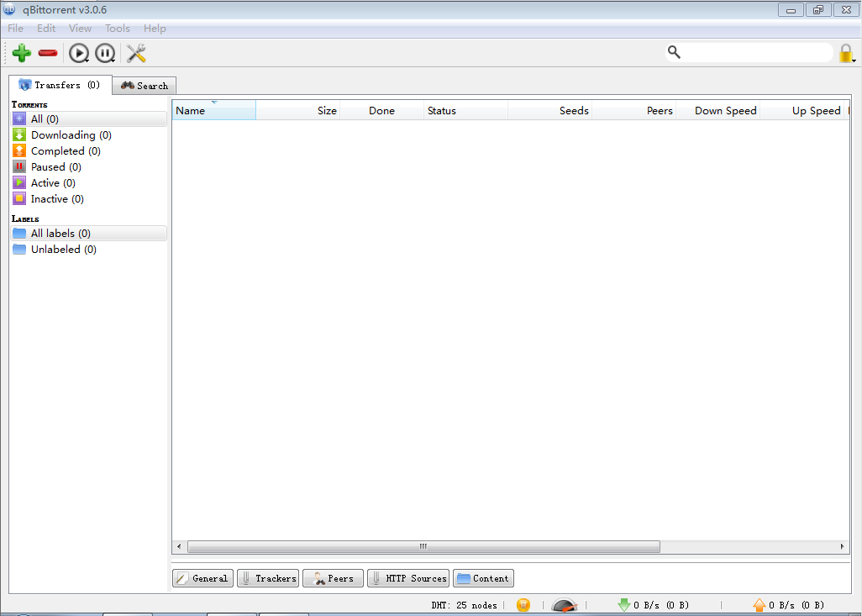The height and width of the screenshot is (616, 862).
Task: Open the File menu
Action: (15, 29)
